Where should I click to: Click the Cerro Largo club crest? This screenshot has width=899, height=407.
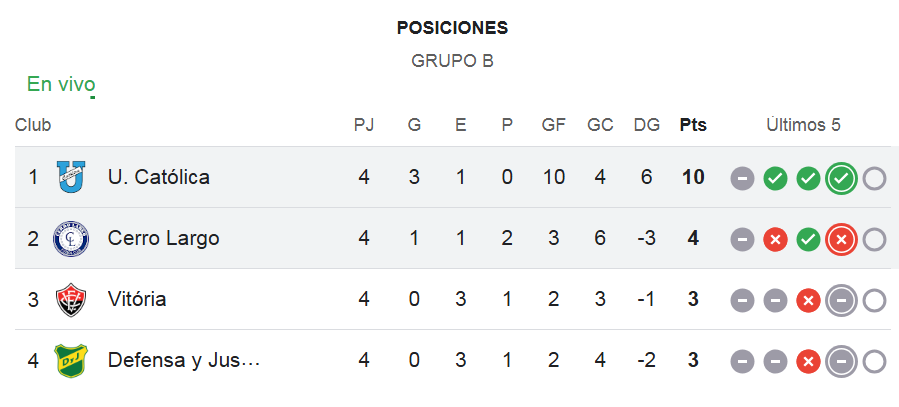pos(71,238)
